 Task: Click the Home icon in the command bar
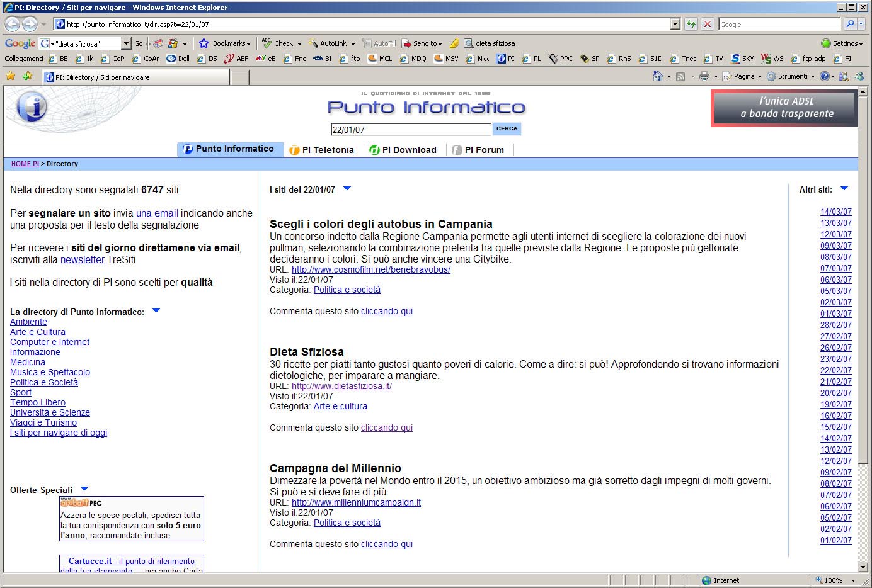tap(658, 76)
